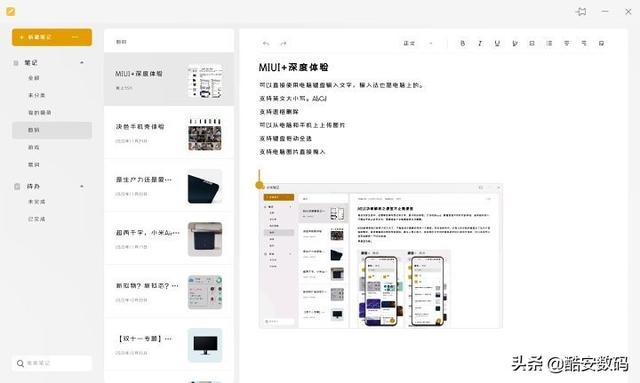This screenshot has height=383, width=640.
Task: Open the 决胜手机壳体验 note
Action: tap(169, 133)
